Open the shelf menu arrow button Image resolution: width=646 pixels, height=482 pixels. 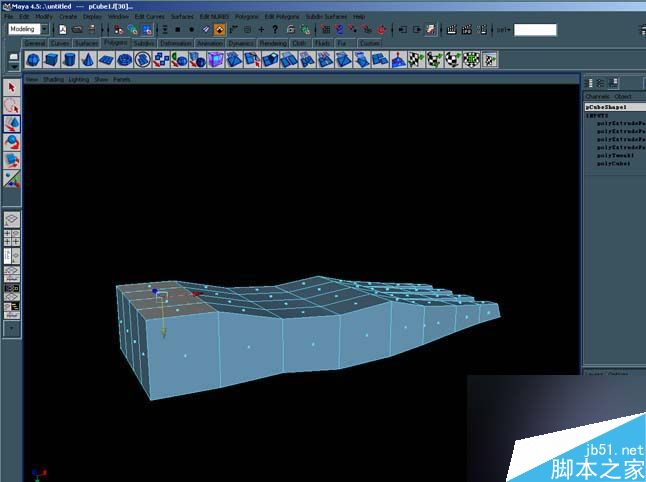(14, 67)
